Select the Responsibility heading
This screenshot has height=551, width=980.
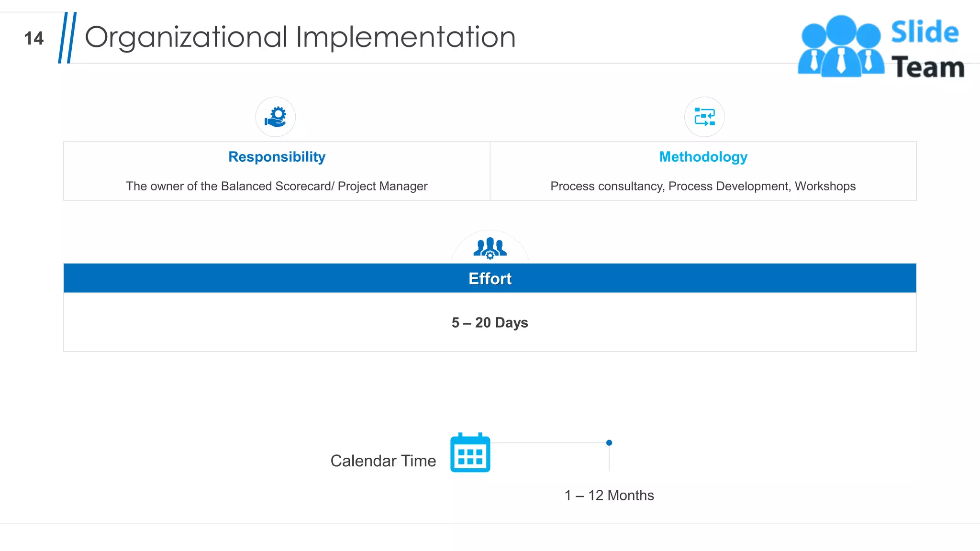pyautogui.click(x=277, y=157)
